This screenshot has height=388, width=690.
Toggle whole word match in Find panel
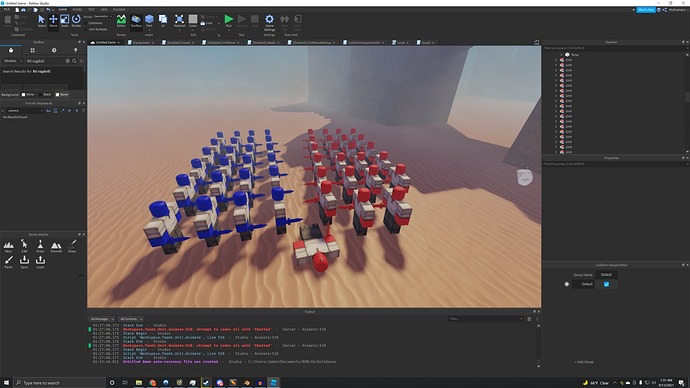55,111
